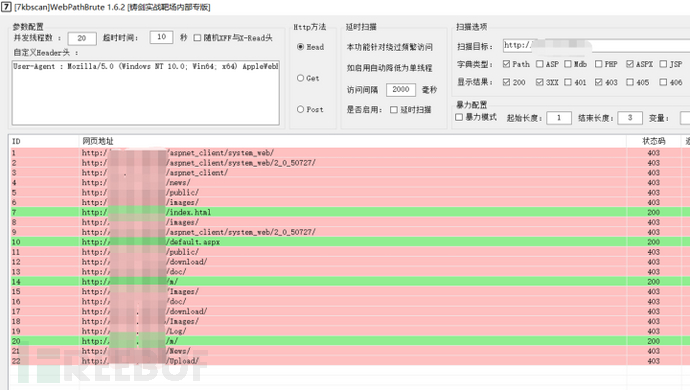This screenshot has height=390, width=690.
Task: Select the row 3 /aspnet_client/ URL
Action: coord(155,173)
